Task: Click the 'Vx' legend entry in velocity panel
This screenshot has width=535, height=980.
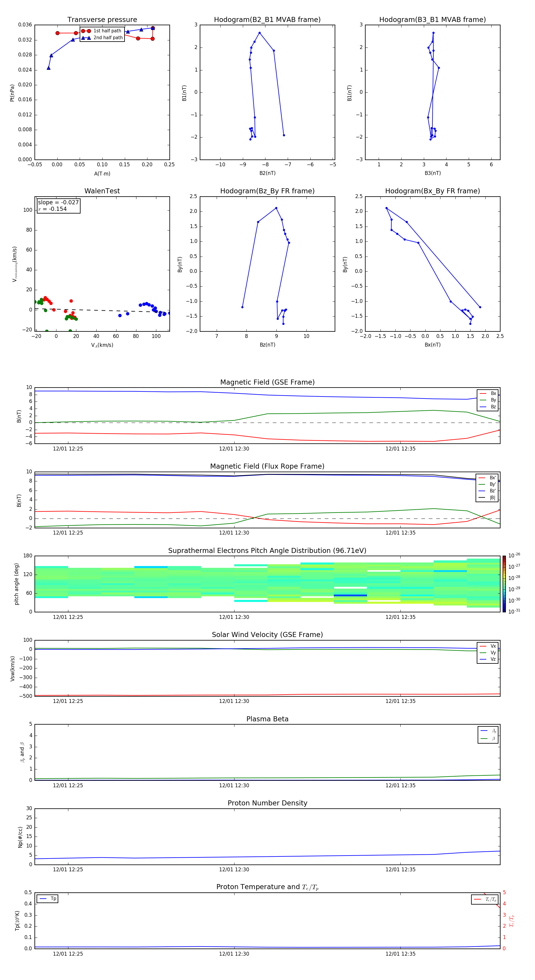Action: 488,646
